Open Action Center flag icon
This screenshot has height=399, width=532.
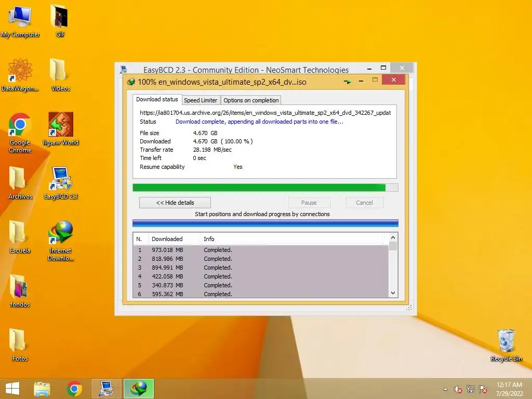point(483,389)
